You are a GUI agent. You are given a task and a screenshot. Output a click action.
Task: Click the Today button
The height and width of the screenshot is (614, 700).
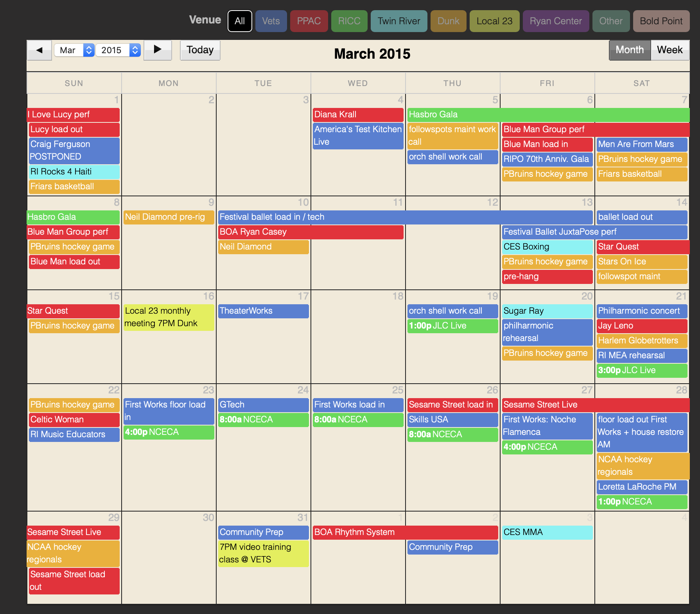tap(200, 50)
